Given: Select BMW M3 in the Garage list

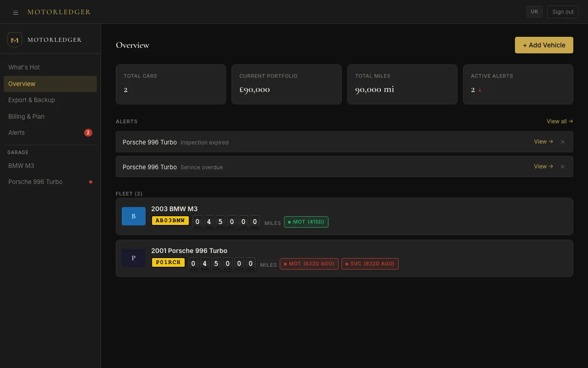Looking at the screenshot, I should (51, 166).
